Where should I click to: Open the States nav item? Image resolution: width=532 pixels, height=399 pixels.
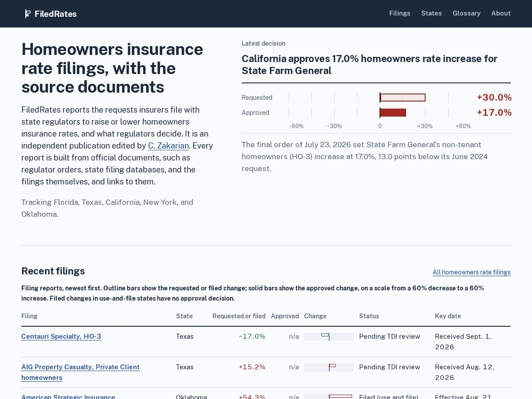tap(431, 13)
